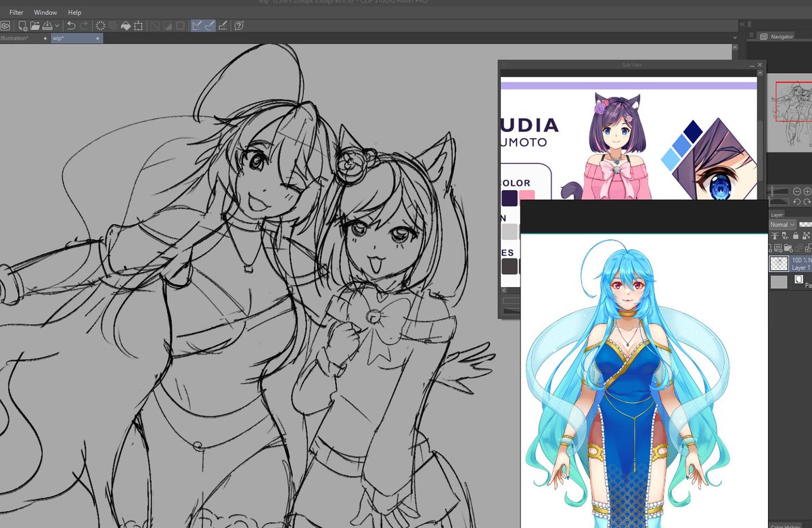Create a new canvas with New icon
Viewport: 812px width, 528px height.
point(22,26)
